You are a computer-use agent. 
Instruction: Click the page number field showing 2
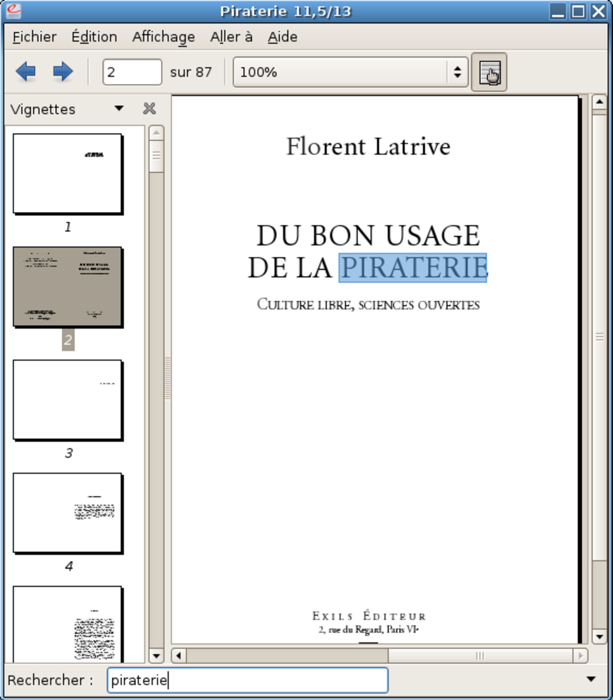pos(132,72)
